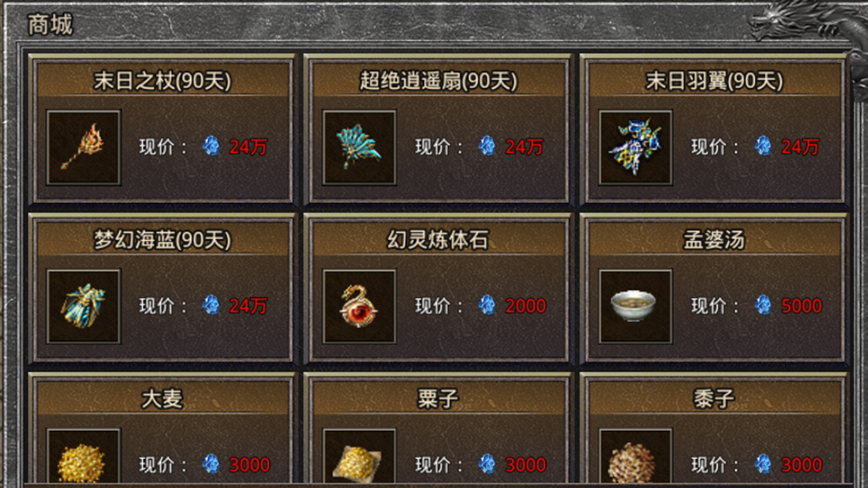This screenshot has width=868, height=488.
Task: Click the 大麦 item title
Action: pos(162,399)
